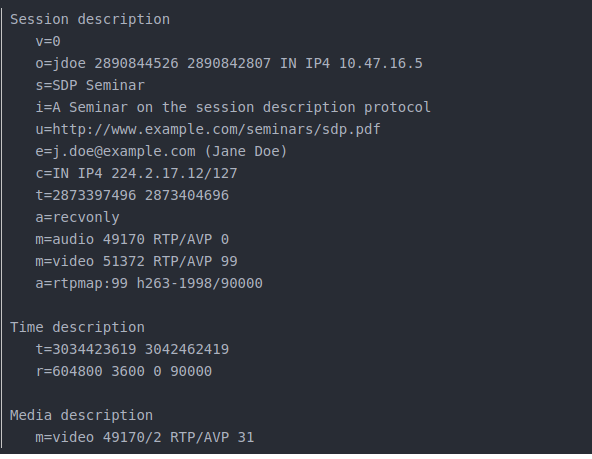Click the sdp.pdf URL line
The width and height of the screenshot is (592, 459).
pyautogui.click(x=208, y=129)
